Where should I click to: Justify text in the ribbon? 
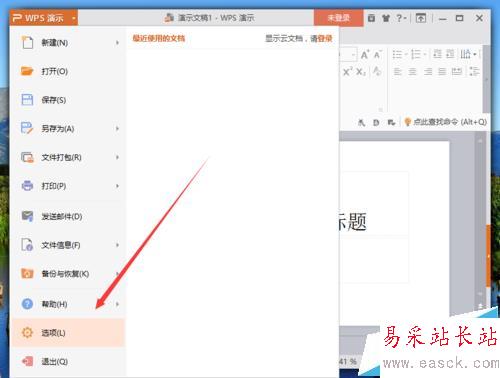pos(442,71)
